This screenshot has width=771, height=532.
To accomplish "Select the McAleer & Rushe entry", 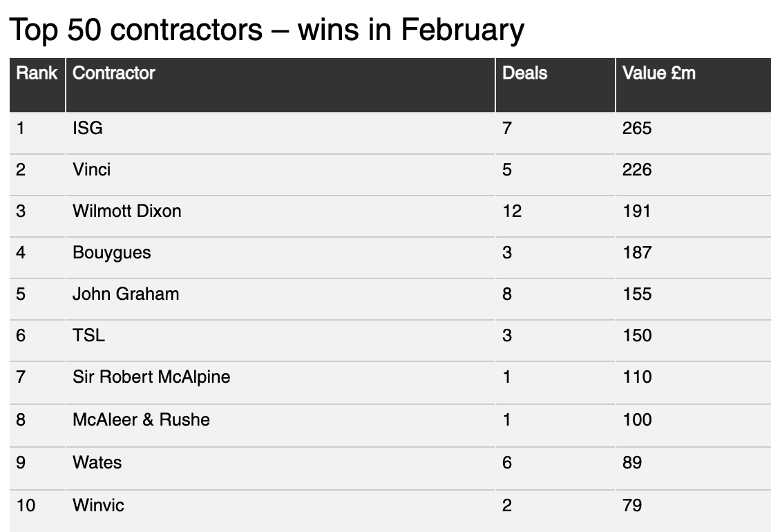I will (141, 420).
